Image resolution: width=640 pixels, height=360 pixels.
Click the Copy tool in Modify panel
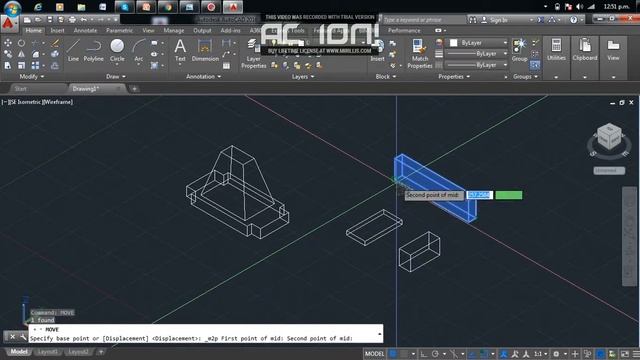pyautogui.click(x=8, y=54)
